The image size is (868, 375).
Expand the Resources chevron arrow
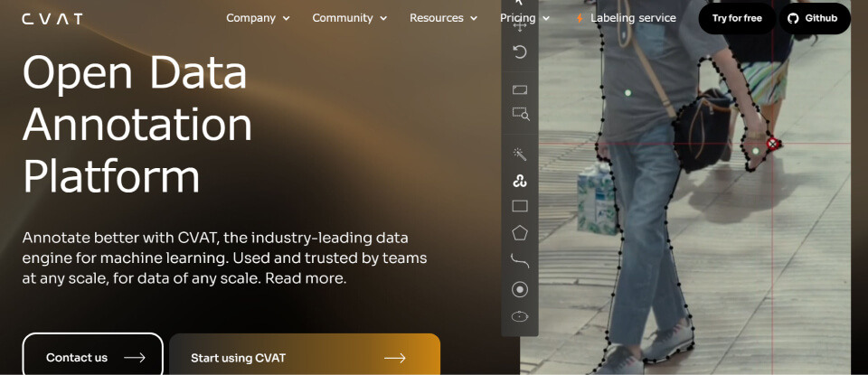(473, 19)
